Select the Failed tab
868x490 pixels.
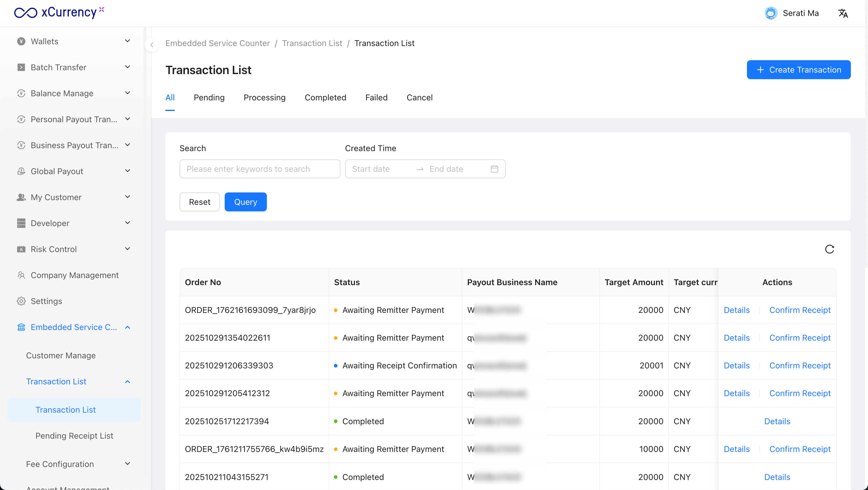(x=376, y=97)
